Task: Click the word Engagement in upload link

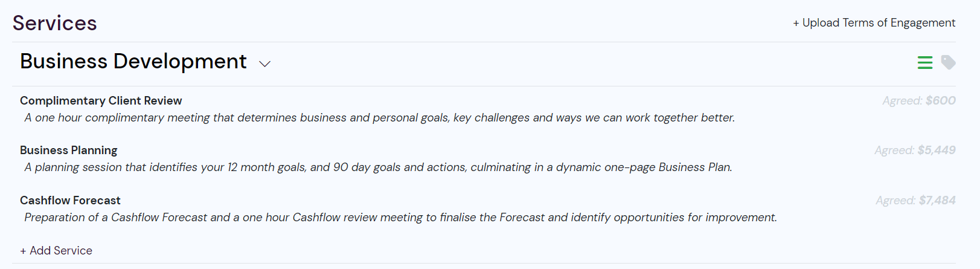Action: (x=923, y=23)
